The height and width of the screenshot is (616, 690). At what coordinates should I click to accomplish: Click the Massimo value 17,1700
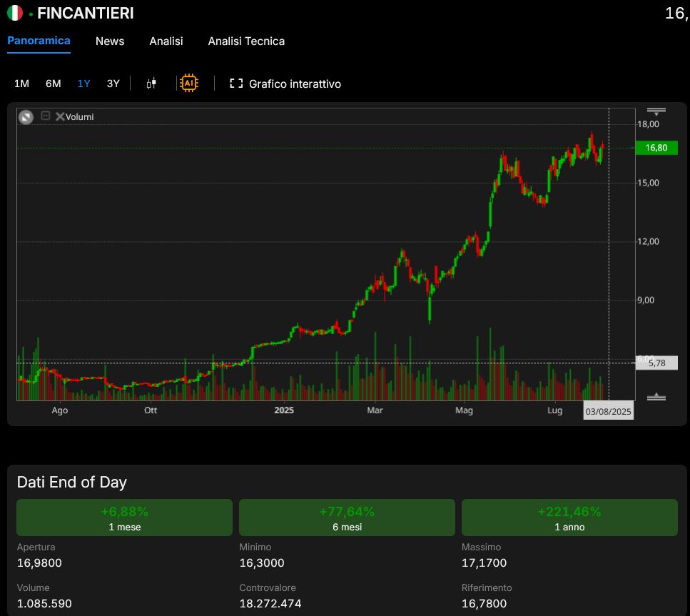[x=484, y=562]
